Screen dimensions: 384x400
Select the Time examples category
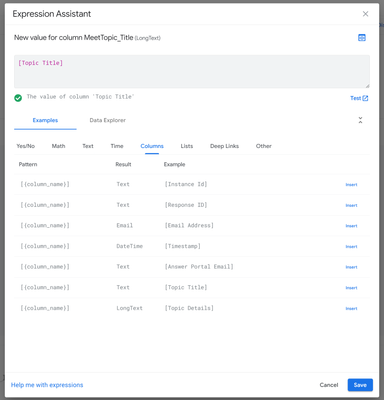117,146
